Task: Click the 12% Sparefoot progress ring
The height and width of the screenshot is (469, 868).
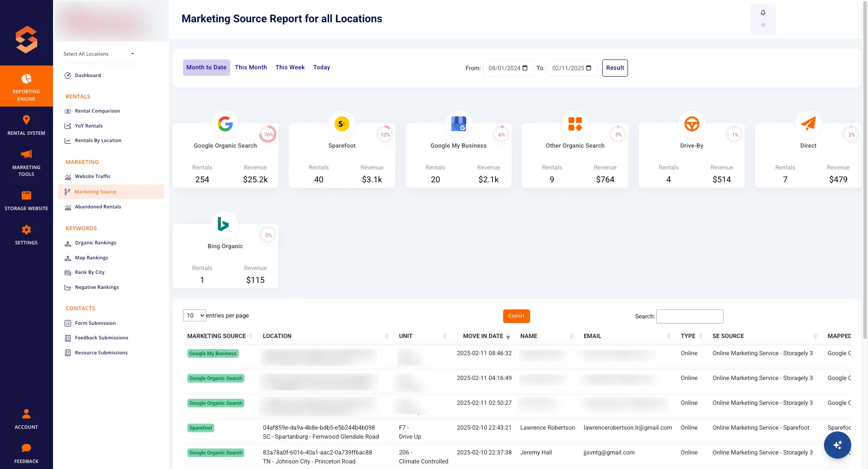Action: pos(385,134)
